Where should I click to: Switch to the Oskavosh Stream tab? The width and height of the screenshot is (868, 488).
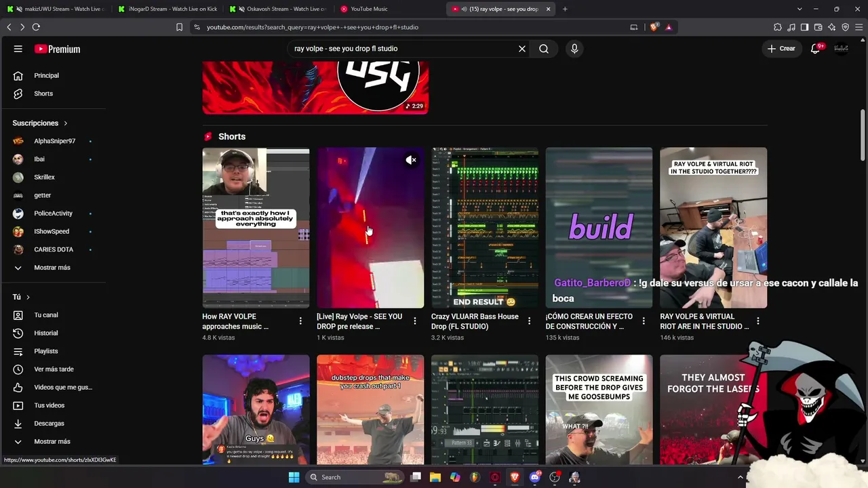(x=277, y=9)
